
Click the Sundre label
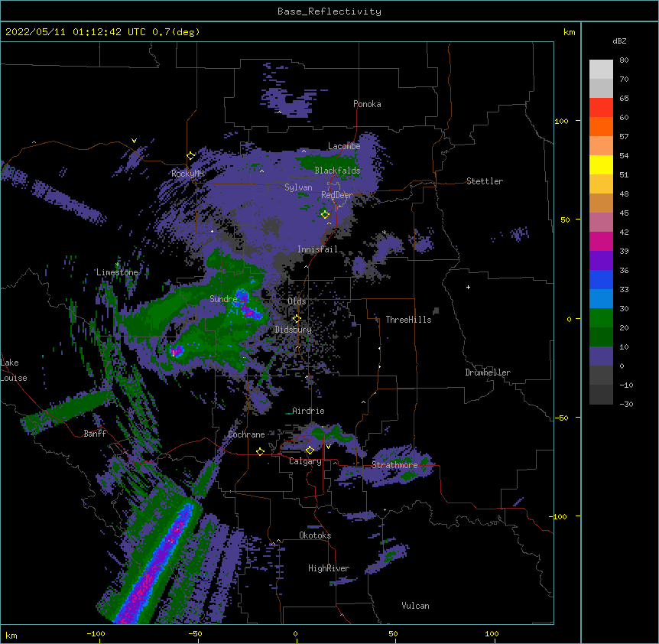[223, 299]
